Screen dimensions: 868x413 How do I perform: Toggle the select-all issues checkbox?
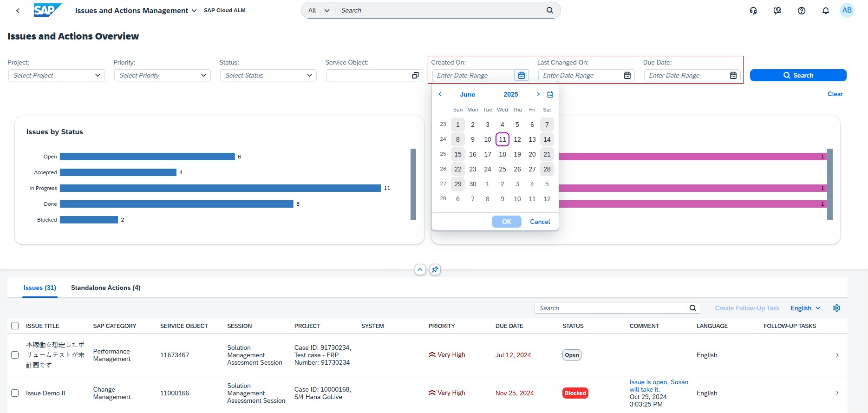click(x=15, y=326)
